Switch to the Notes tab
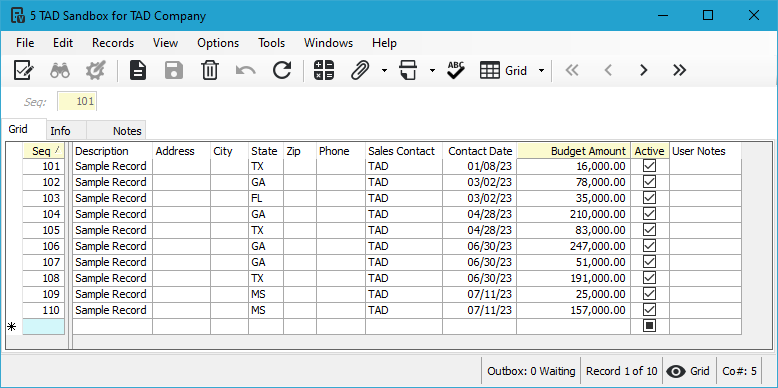The height and width of the screenshot is (388, 778). (x=116, y=131)
